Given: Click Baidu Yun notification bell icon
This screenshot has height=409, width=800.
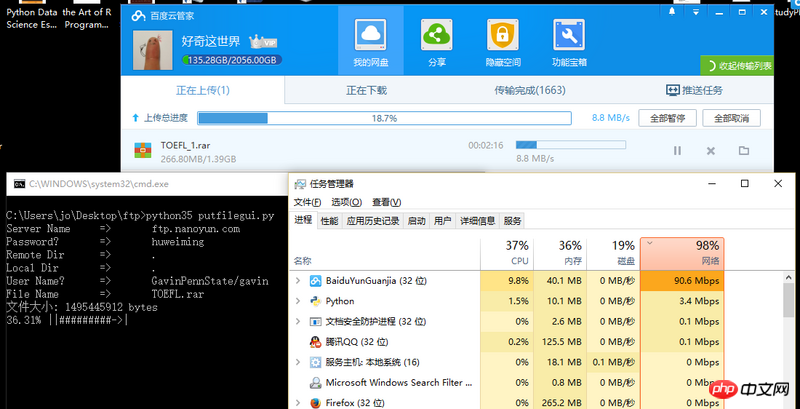Looking at the screenshot, I should pos(672,12).
